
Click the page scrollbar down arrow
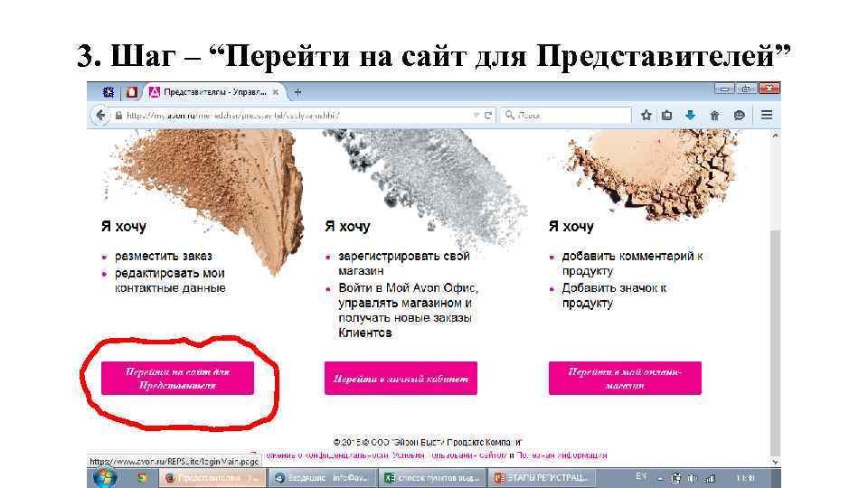pos(776,462)
